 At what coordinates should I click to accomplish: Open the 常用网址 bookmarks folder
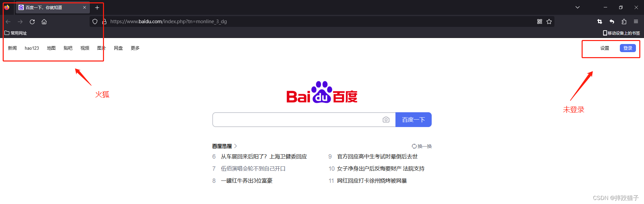(16, 33)
